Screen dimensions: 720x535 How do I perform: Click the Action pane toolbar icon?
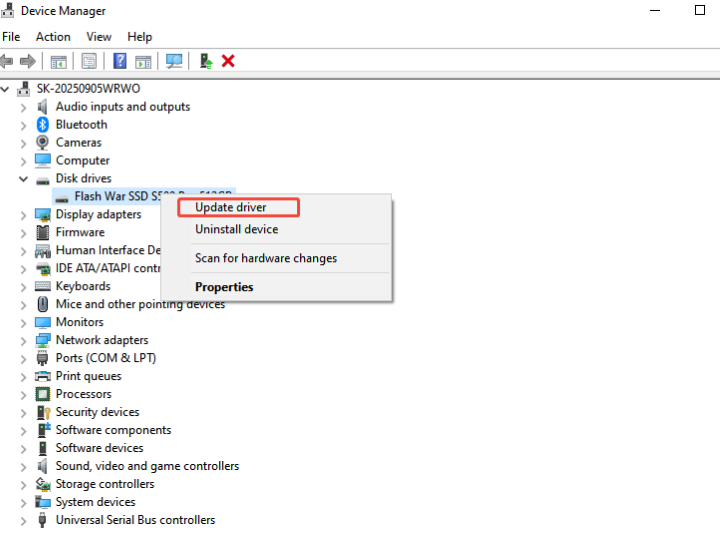click(143, 61)
